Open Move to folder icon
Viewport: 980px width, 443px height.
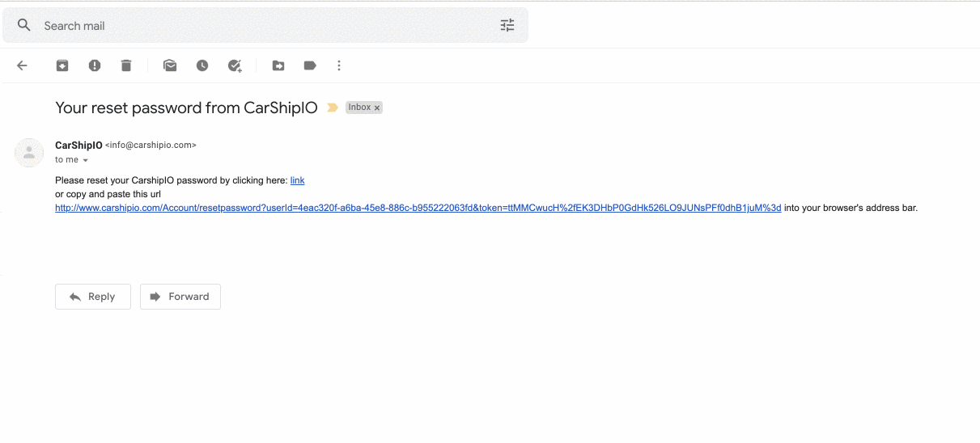pyautogui.click(x=278, y=65)
